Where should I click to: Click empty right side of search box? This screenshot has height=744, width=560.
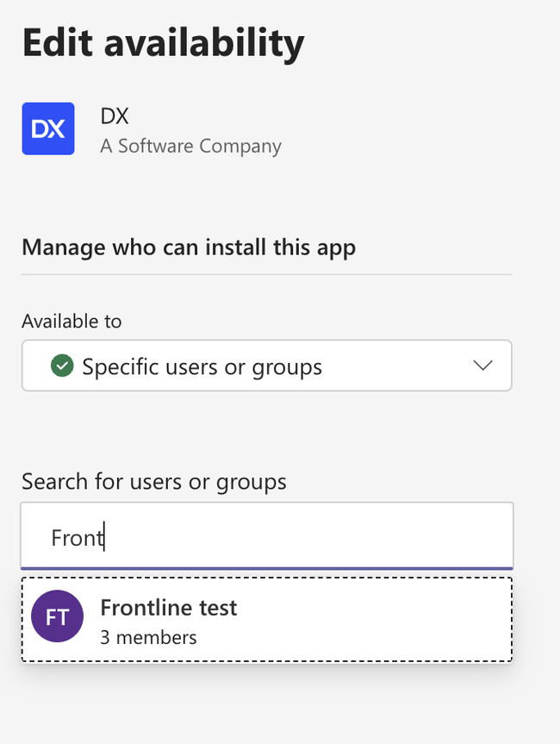point(388,536)
